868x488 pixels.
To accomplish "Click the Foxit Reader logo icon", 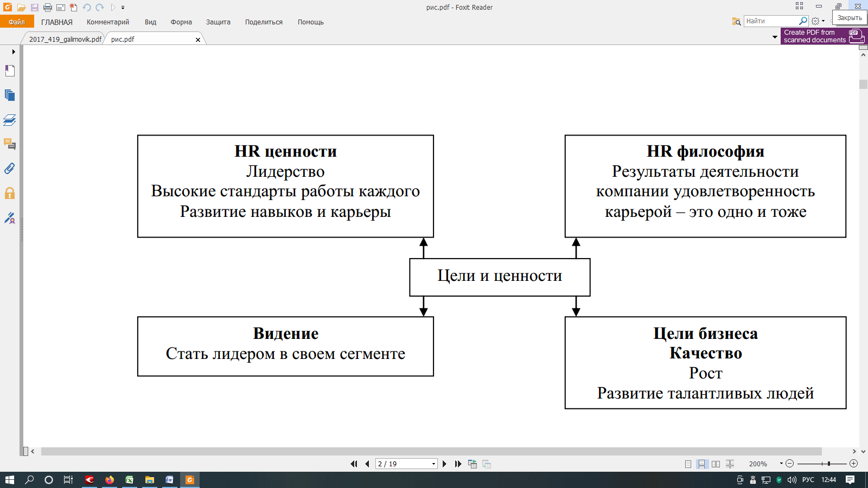I will (8, 7).
